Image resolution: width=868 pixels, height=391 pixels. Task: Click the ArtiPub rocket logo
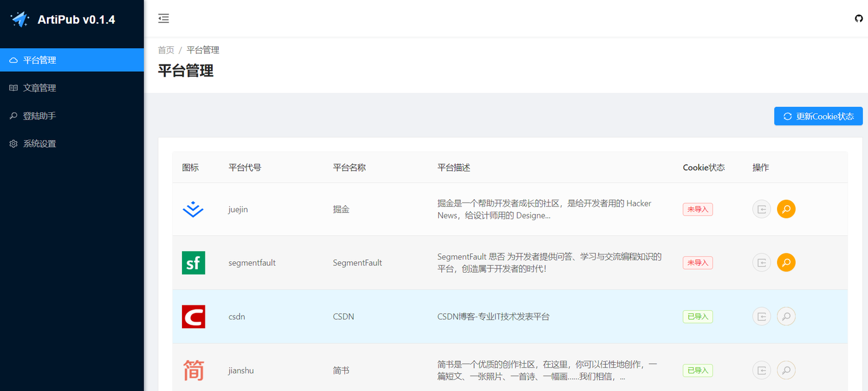(x=20, y=19)
